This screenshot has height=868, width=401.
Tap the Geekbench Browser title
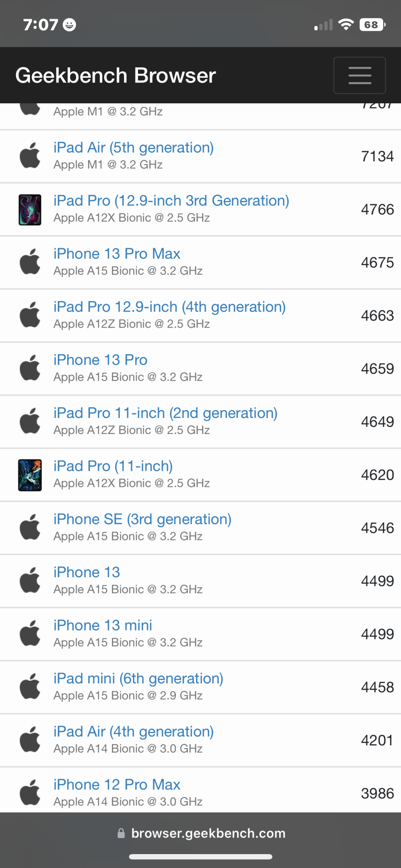pyautogui.click(x=115, y=76)
